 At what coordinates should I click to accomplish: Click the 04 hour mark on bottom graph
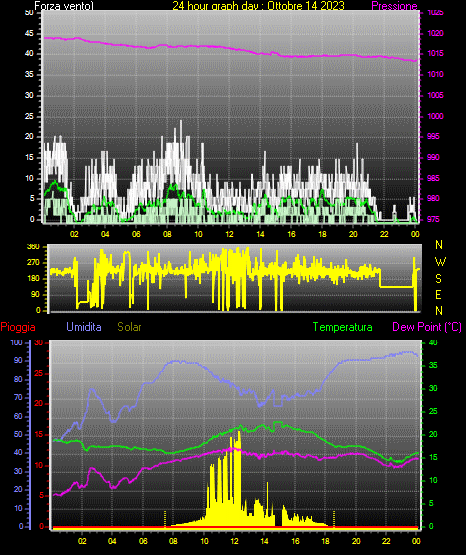click(x=112, y=541)
